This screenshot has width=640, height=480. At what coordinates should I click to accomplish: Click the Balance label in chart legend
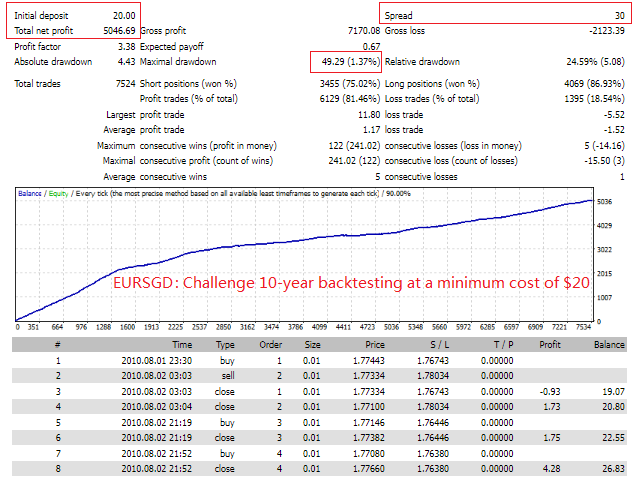[33, 192]
